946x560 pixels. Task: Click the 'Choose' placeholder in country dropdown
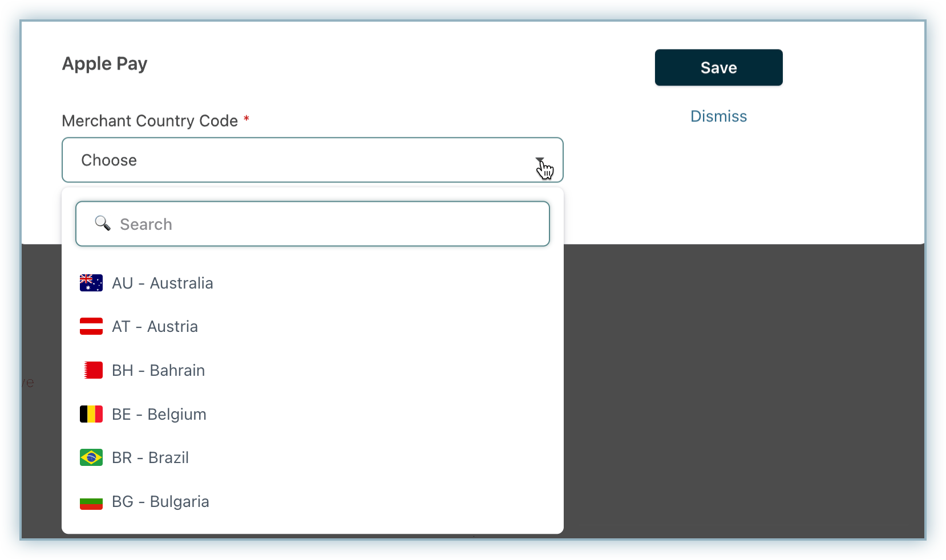[x=109, y=160]
